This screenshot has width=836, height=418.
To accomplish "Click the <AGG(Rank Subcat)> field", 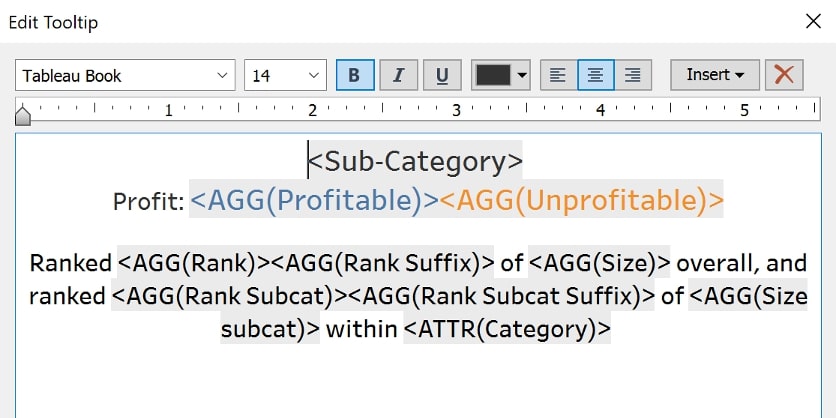I will point(230,296).
